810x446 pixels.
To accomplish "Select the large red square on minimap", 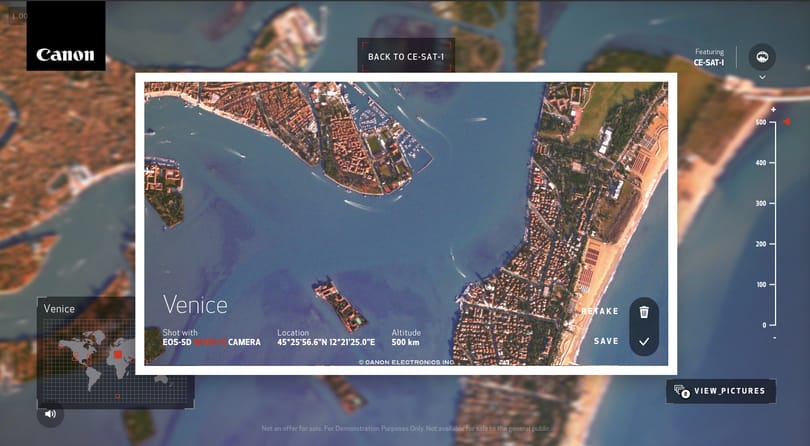I will pos(118,355).
